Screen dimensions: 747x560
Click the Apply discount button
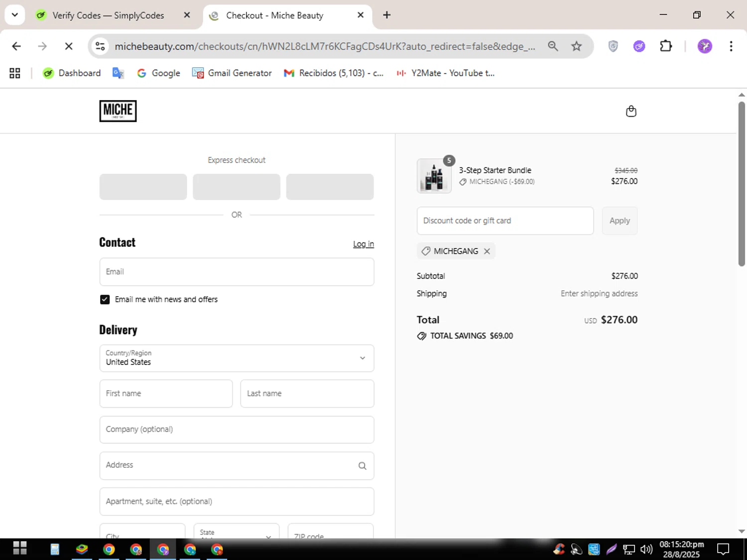click(x=620, y=221)
